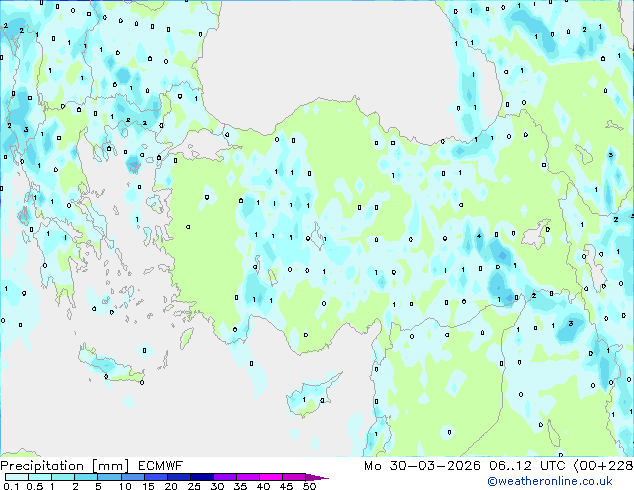634x490 pixels.
Task: Click the legend value '0.5'
Action: click(x=34, y=486)
